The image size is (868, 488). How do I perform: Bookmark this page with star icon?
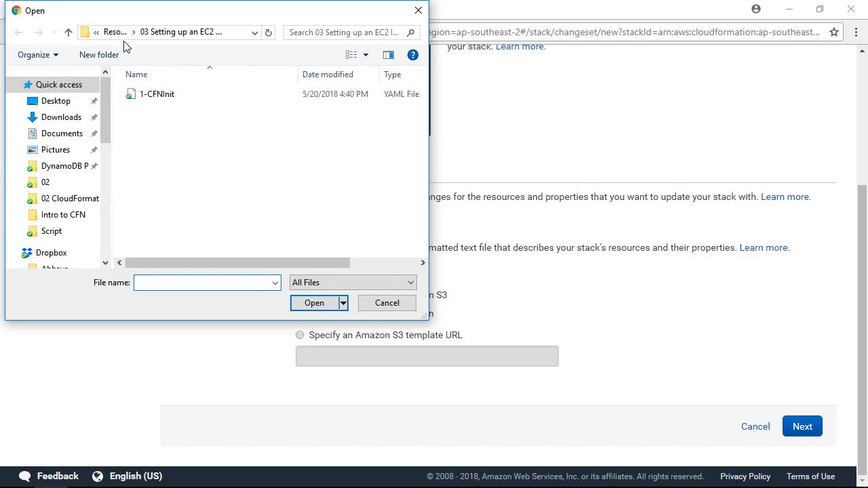click(x=834, y=32)
